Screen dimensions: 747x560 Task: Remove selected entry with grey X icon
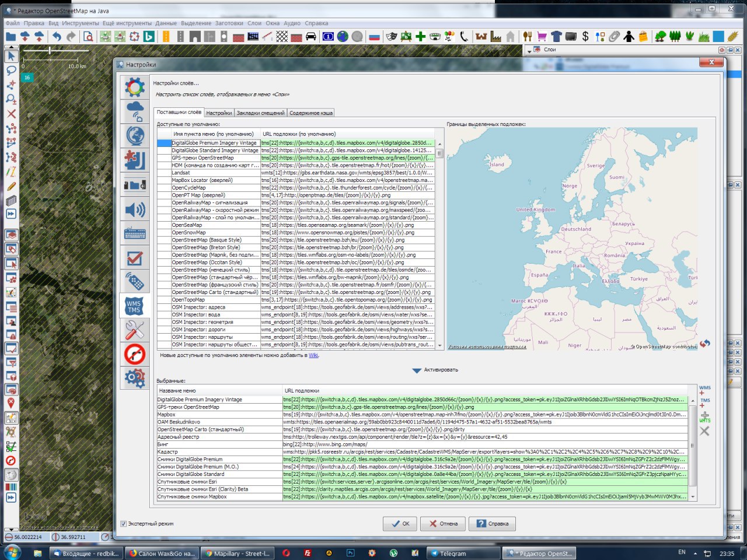(704, 431)
